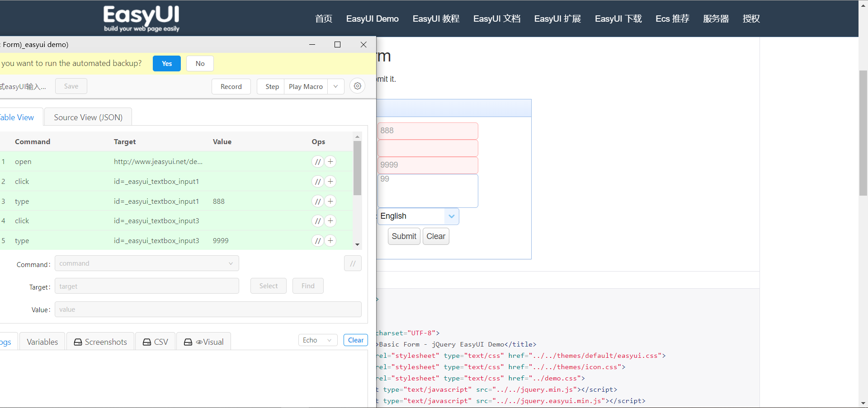
Task: Click the // icon on row 5 type command
Action: (318, 240)
